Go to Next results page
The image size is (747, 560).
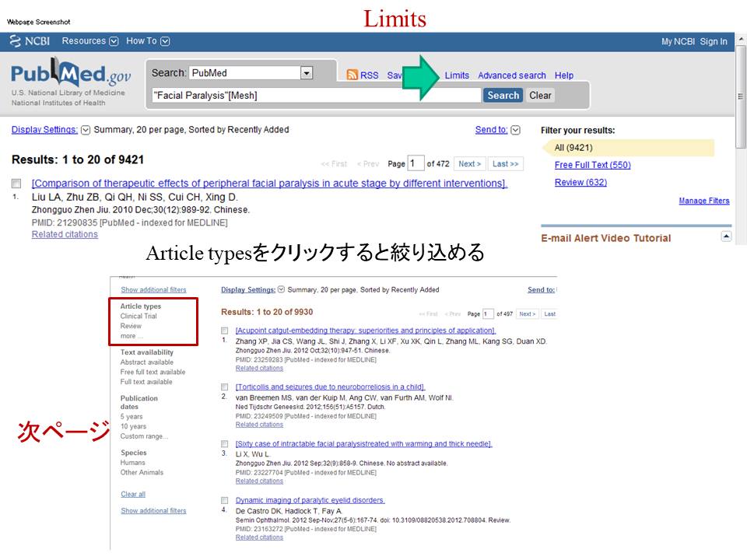[470, 164]
